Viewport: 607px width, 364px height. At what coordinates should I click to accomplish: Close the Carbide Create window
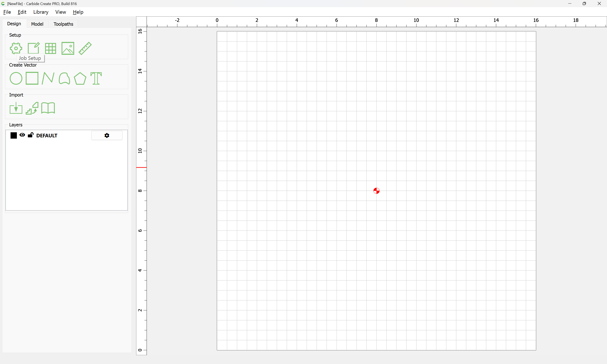pos(599,4)
